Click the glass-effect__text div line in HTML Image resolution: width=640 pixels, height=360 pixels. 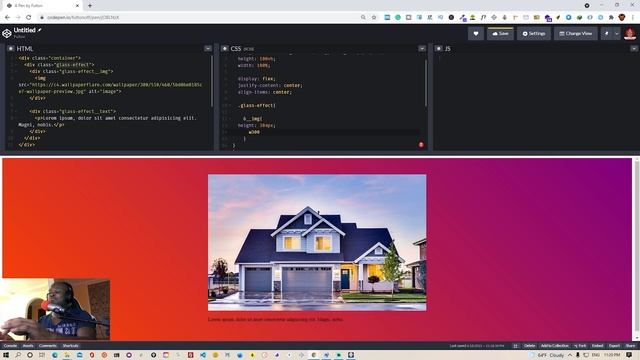coord(73,111)
